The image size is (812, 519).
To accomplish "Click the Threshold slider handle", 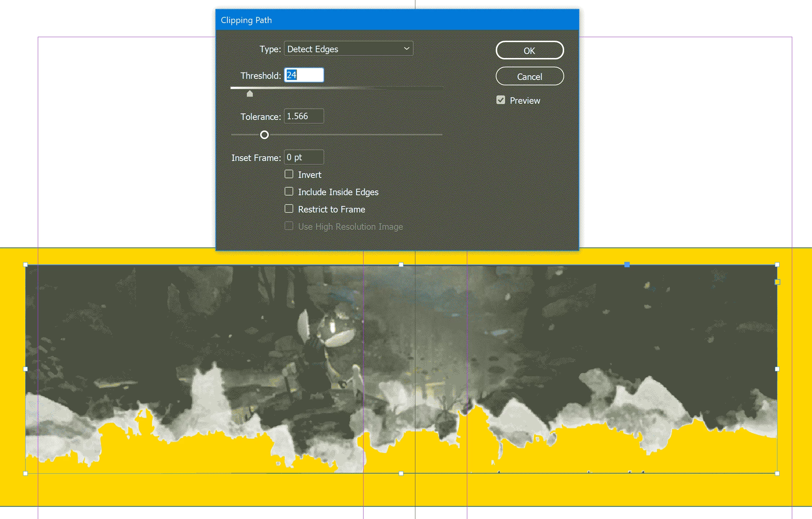I will click(x=250, y=94).
